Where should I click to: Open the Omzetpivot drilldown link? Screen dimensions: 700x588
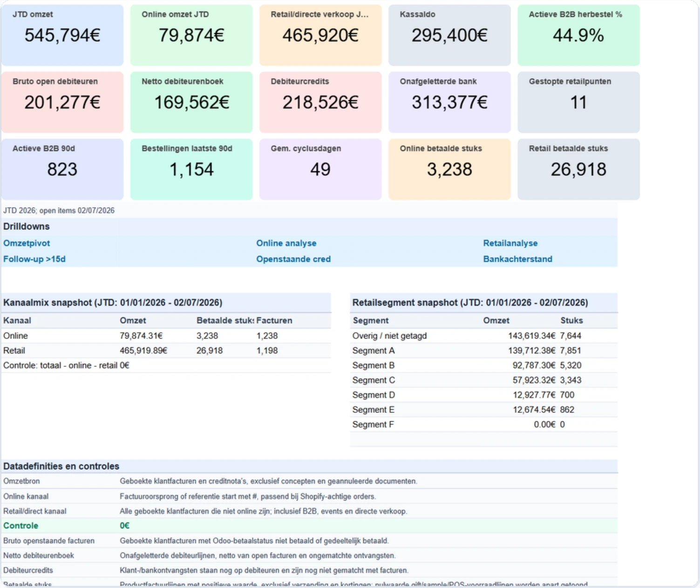coord(27,243)
